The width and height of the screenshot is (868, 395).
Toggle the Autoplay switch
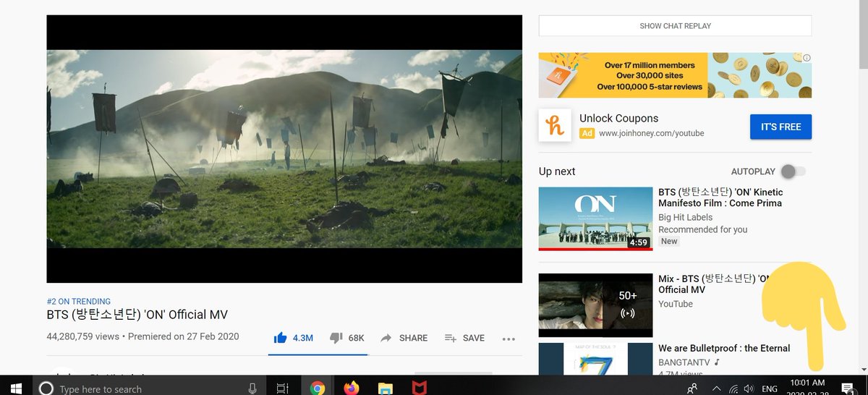coord(792,171)
